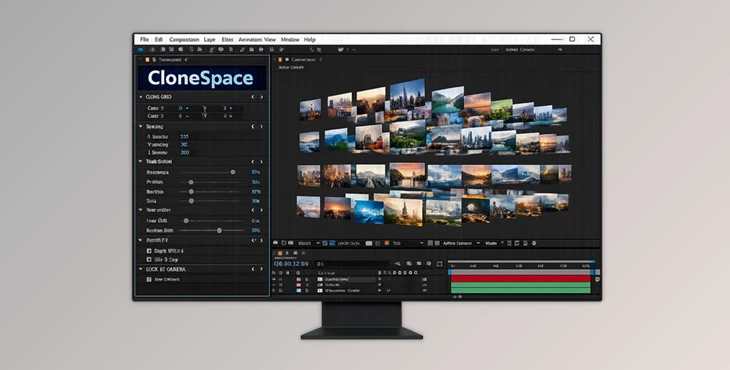This screenshot has height=370, width=730.
Task: Click the previous arrow in Spacing header
Action: [x=253, y=126]
